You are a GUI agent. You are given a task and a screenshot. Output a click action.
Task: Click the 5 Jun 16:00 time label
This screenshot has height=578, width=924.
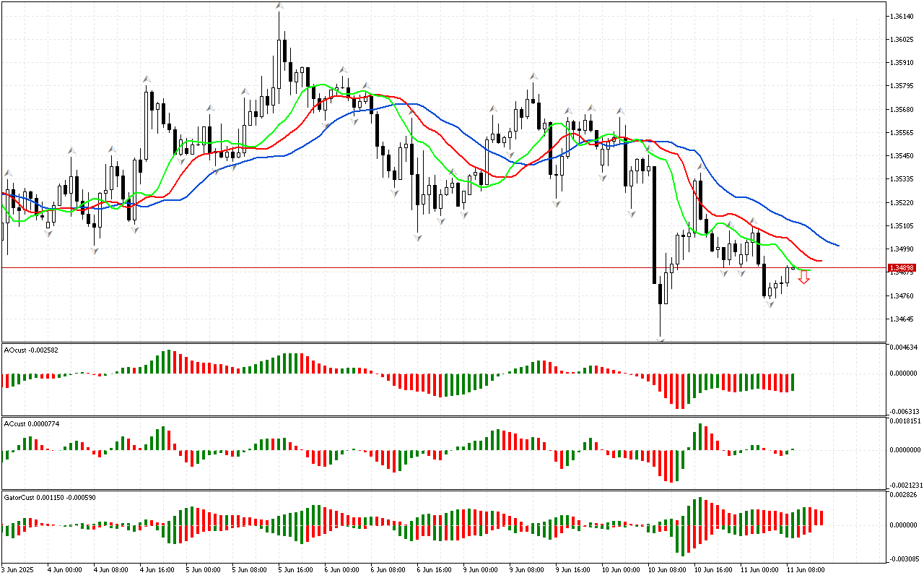[x=295, y=569]
